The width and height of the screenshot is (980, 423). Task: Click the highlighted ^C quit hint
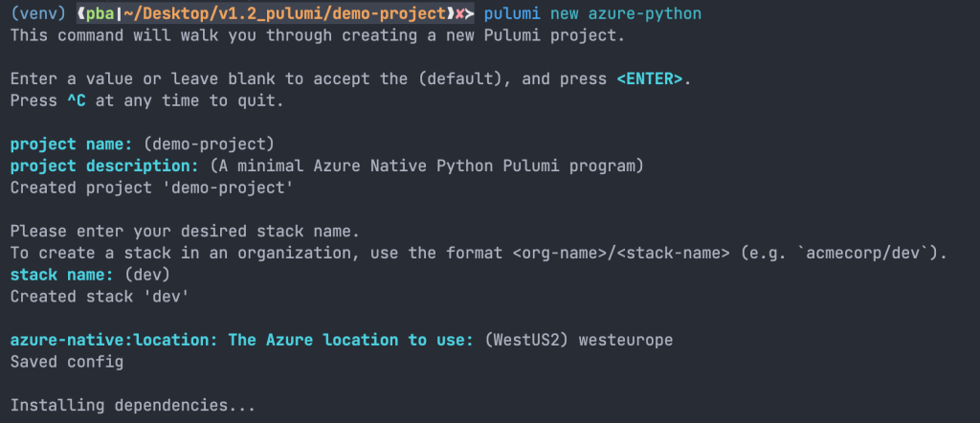coord(76,100)
